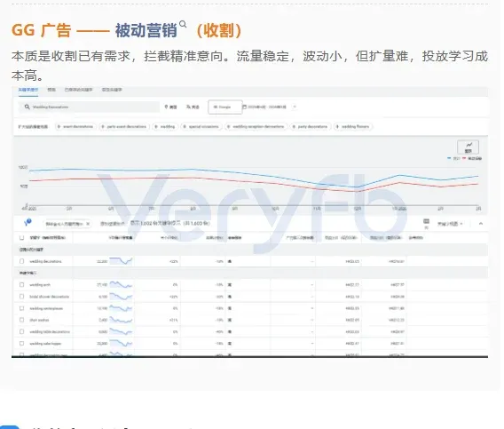Click the 'chair sashes' keyword text
Image resolution: width=504 pixels, height=429 pixels.
pyautogui.click(x=39, y=320)
